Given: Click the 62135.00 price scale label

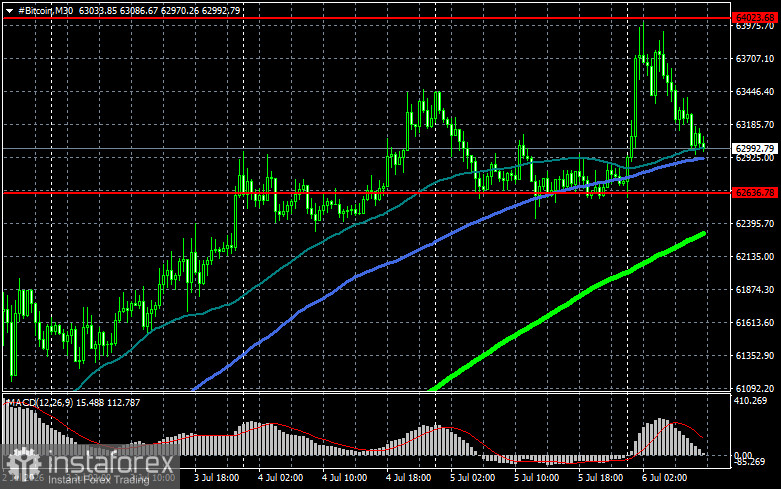Looking at the screenshot, I should coord(755,256).
